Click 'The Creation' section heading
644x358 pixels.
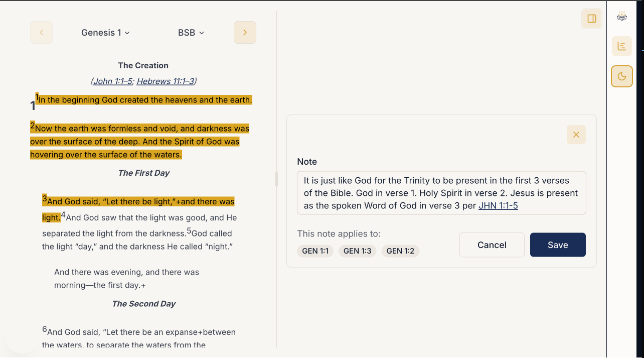[143, 65]
